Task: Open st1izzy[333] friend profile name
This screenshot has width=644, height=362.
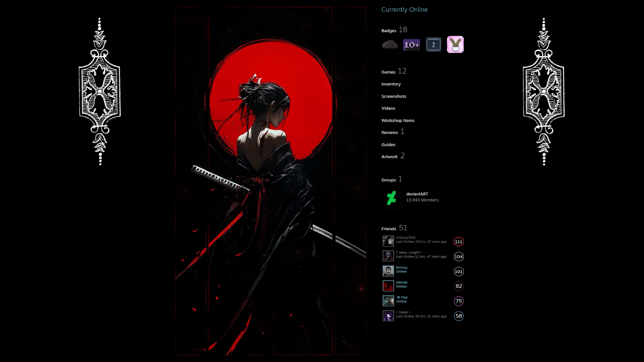Action: 406,237
